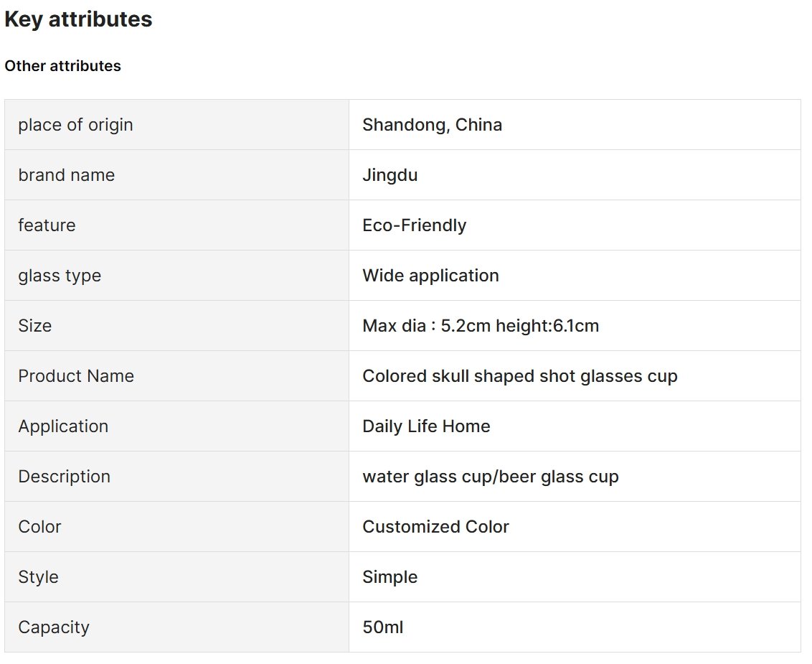Select the Simple style value
Viewport: 812px width, 664px height.
pyautogui.click(x=390, y=577)
